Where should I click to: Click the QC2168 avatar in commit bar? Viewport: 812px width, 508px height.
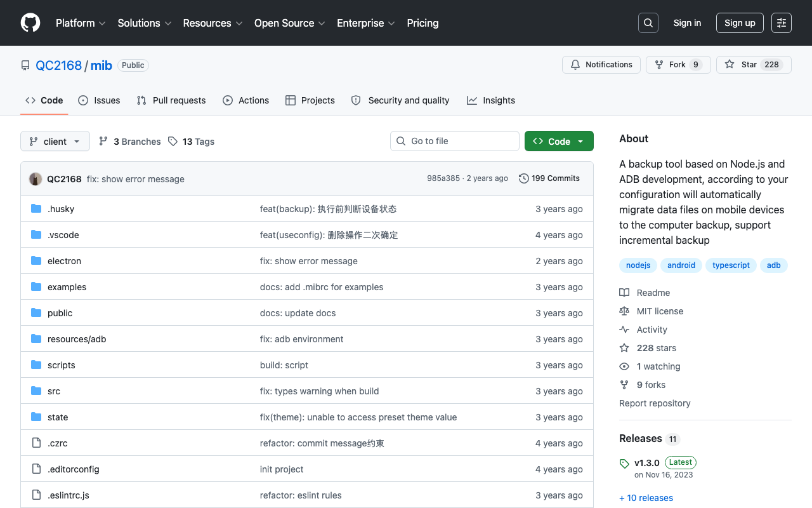pyautogui.click(x=36, y=179)
